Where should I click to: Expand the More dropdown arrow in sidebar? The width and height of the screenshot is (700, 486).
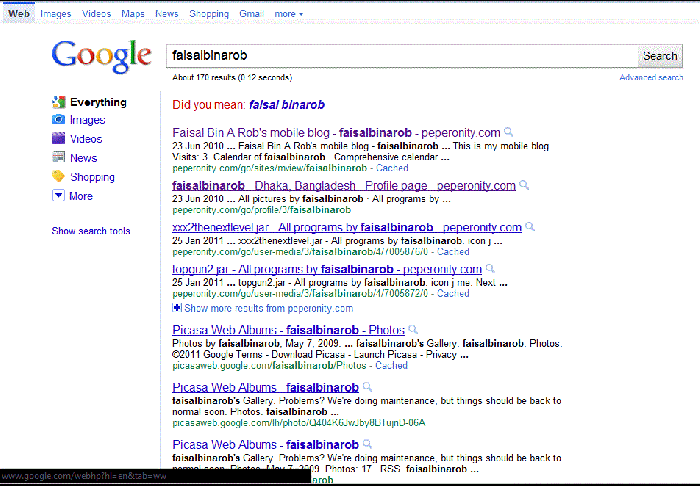coord(58,195)
